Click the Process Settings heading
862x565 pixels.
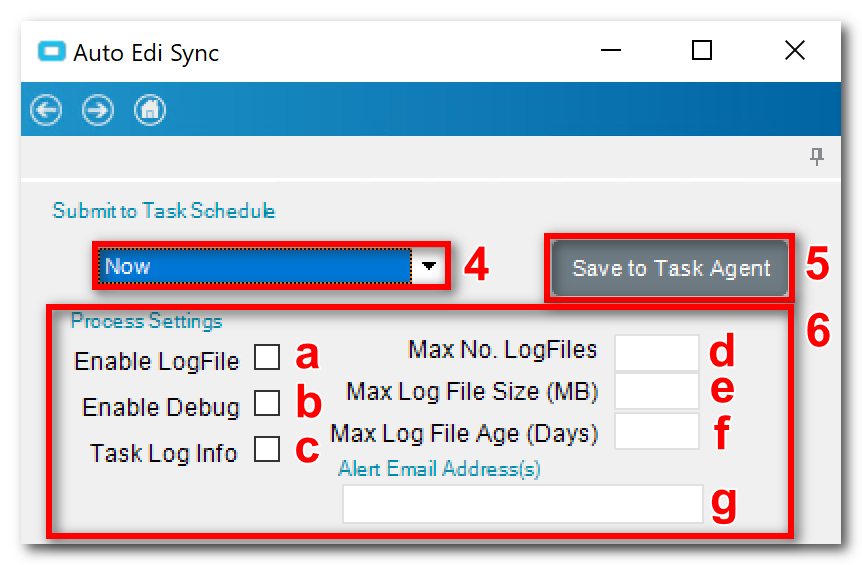(x=146, y=320)
